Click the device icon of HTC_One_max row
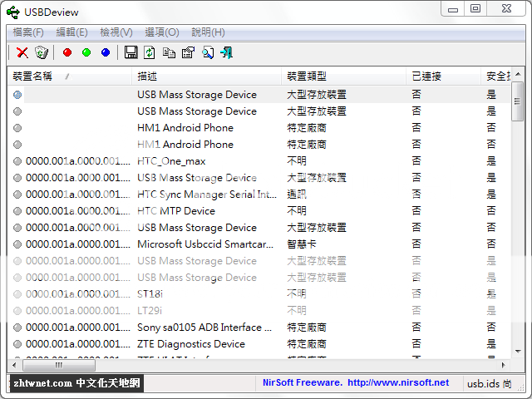 click(17, 161)
